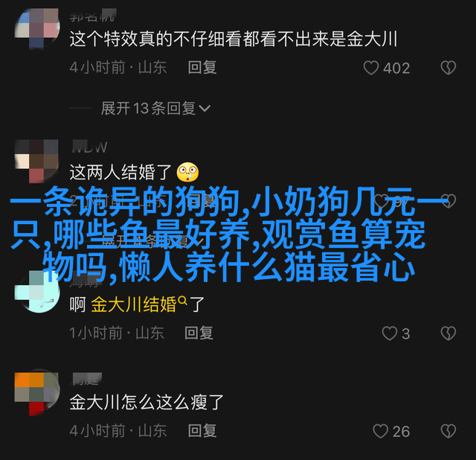This screenshot has height=460, width=476.
Task: Click the chevron next to 展开13条回复
Action: (205, 109)
